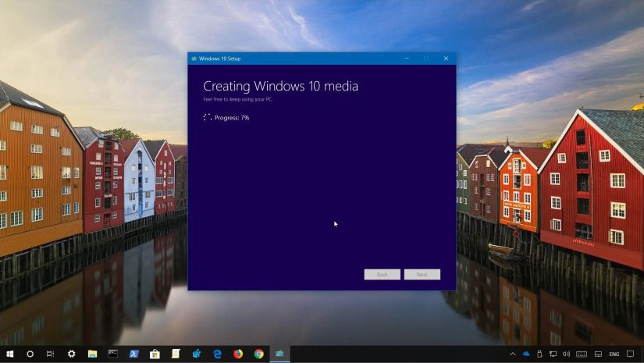Launch Google Chrome from the taskbar
This screenshot has width=644, height=363.
[x=258, y=354]
